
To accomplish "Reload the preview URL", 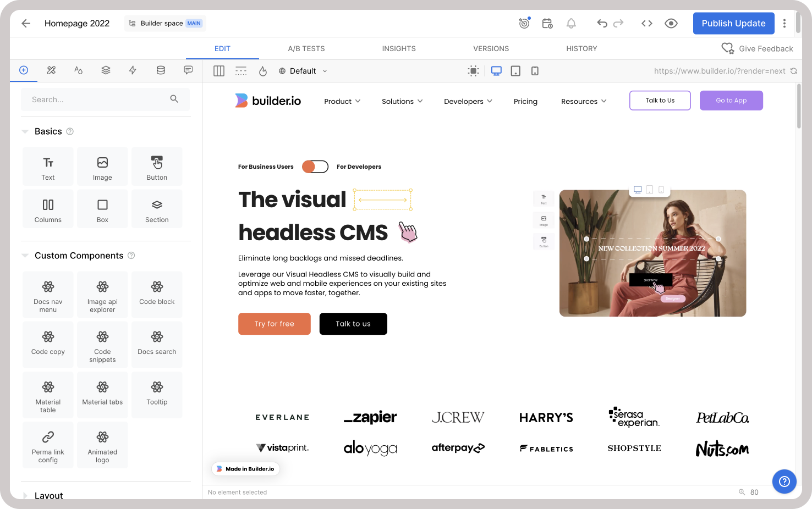I will point(793,71).
